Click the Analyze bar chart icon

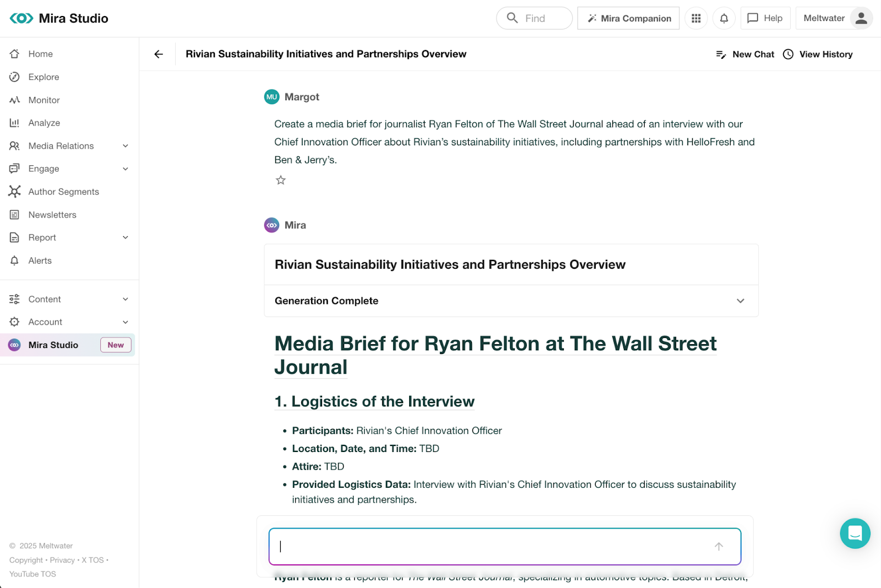tap(15, 123)
